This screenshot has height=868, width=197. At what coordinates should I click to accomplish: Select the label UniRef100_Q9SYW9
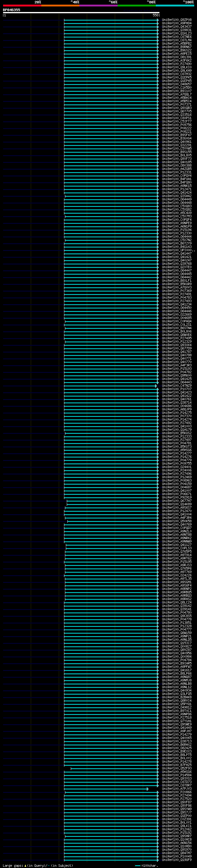(176, 809)
